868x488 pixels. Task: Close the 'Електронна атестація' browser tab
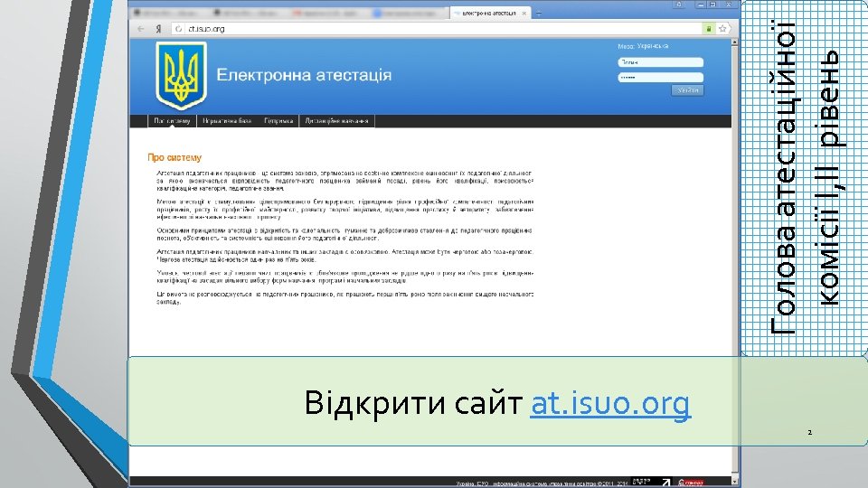pos(524,13)
